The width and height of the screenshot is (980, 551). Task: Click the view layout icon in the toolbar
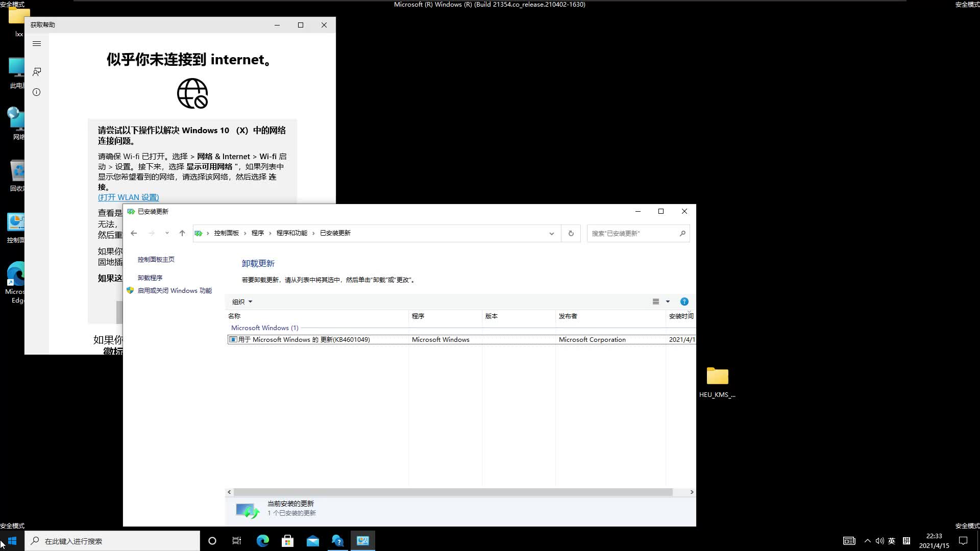point(656,302)
